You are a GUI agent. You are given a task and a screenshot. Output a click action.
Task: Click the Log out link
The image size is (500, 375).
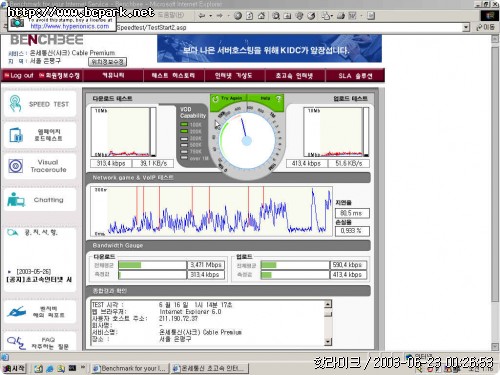19,76
